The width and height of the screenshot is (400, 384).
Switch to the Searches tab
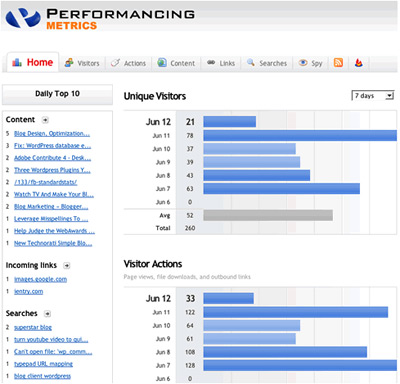point(267,63)
